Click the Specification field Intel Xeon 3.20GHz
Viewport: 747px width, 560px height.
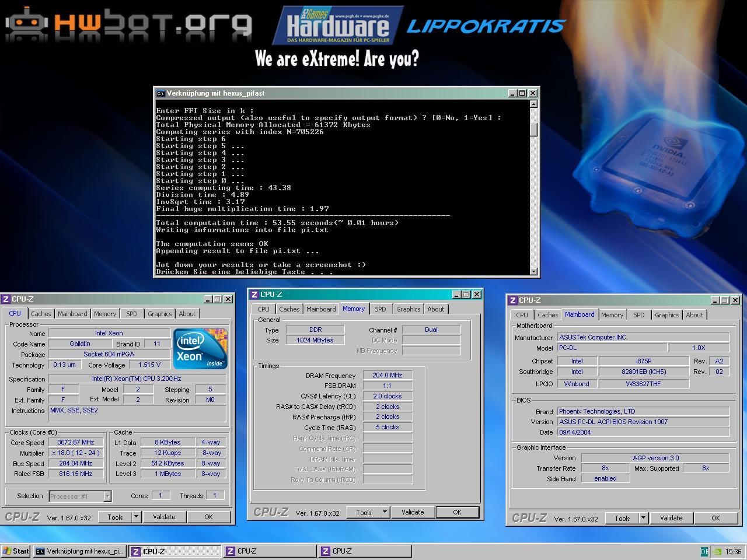click(137, 379)
